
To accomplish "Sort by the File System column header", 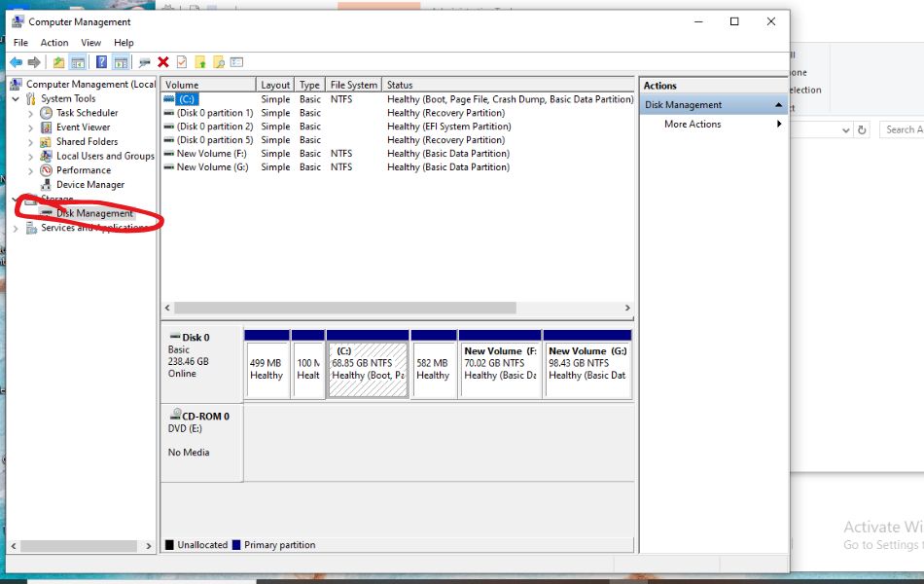I will pyautogui.click(x=354, y=85).
